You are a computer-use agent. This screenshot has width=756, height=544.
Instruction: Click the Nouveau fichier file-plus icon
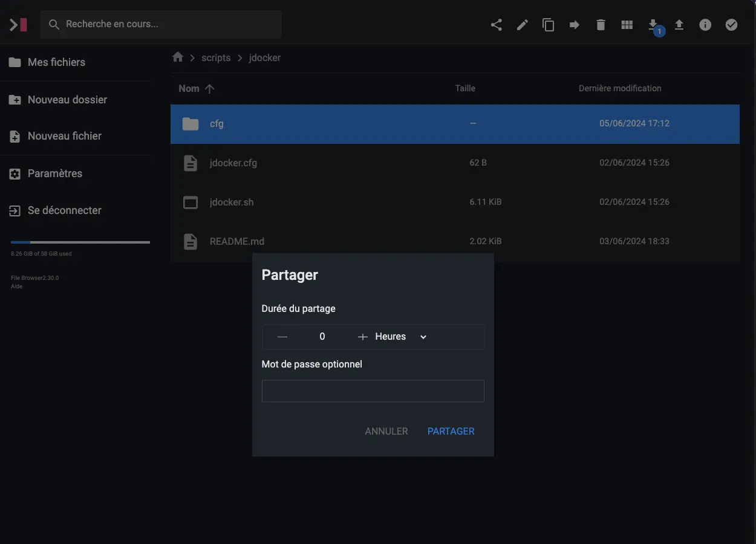click(x=15, y=137)
